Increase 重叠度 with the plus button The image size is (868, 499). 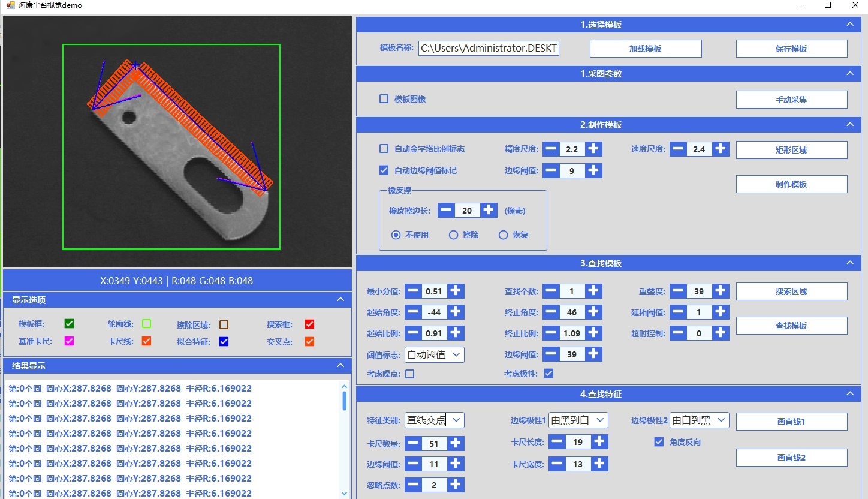(721, 291)
